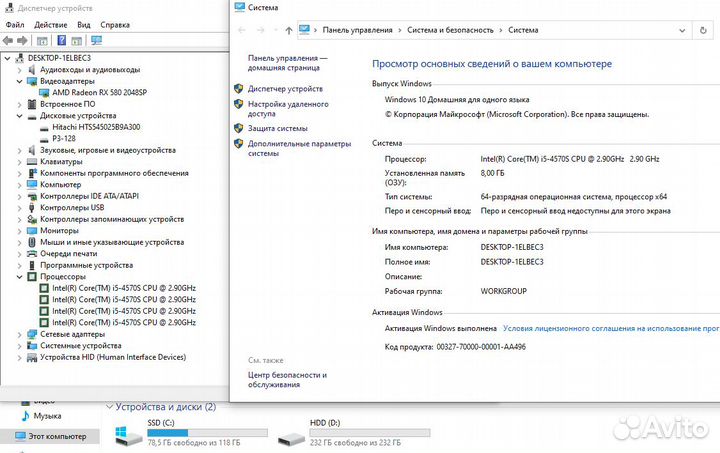Collapse the DESKTOP-1ELBEC3 root node
Viewport: 720px width, 453px height.
(x=7, y=58)
